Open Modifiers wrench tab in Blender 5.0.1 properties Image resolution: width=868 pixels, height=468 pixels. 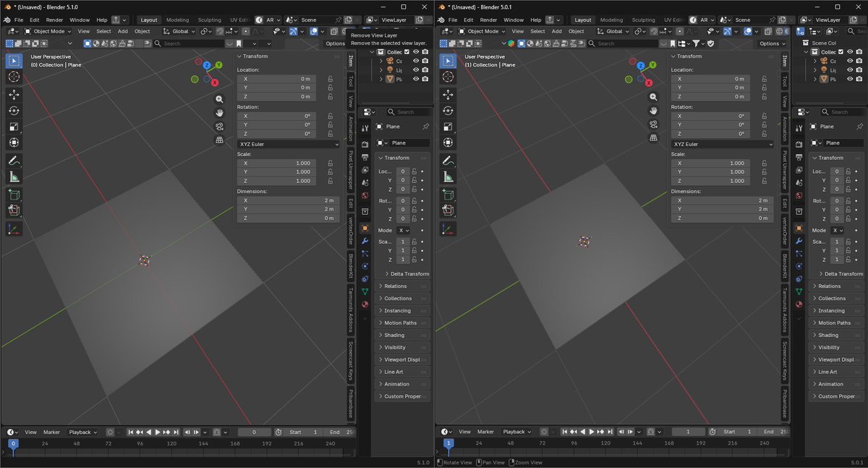[x=799, y=241]
